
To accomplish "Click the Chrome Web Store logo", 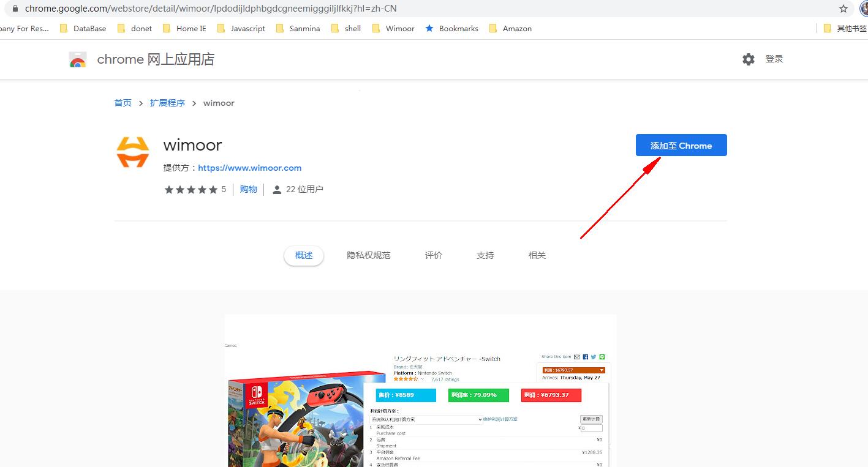I will [78, 59].
